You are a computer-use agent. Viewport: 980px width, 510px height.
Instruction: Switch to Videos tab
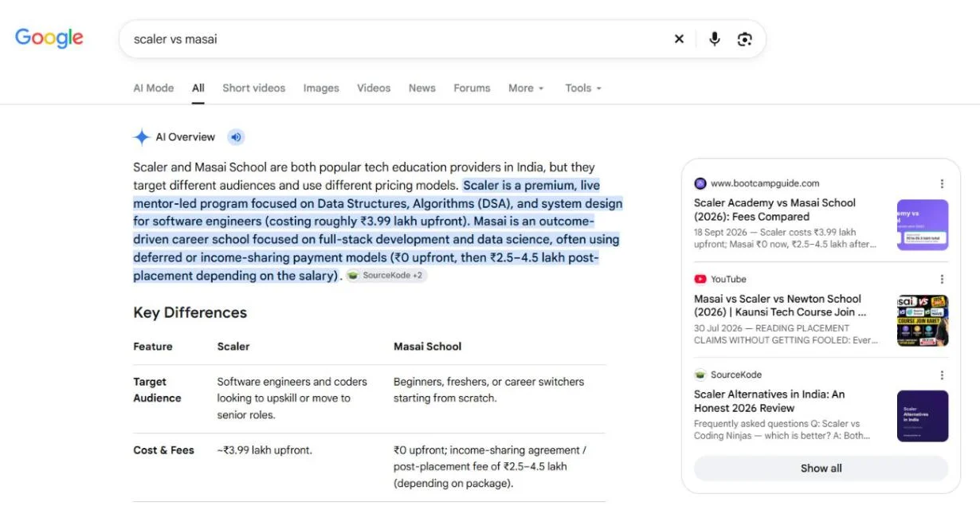pos(374,88)
